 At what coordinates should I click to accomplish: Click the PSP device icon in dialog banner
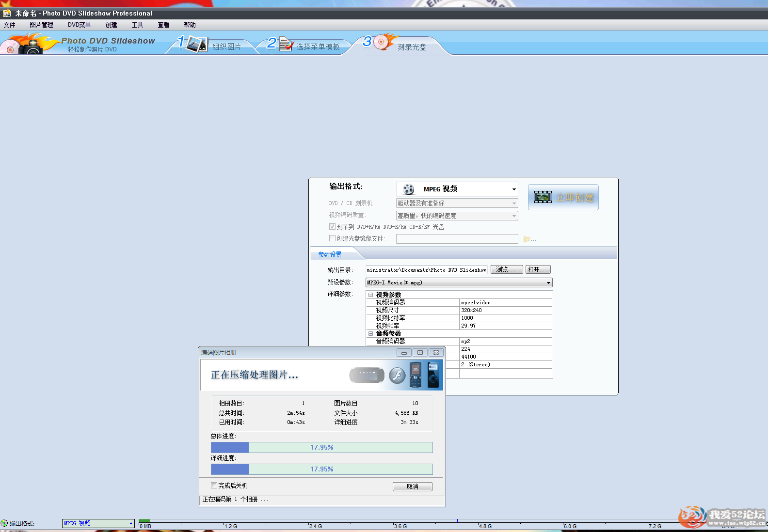click(367, 375)
